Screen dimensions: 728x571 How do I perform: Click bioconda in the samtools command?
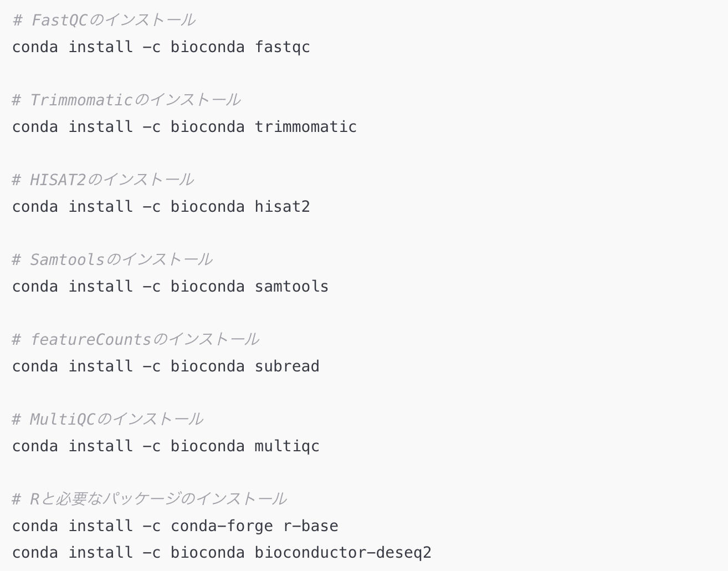[x=207, y=287]
